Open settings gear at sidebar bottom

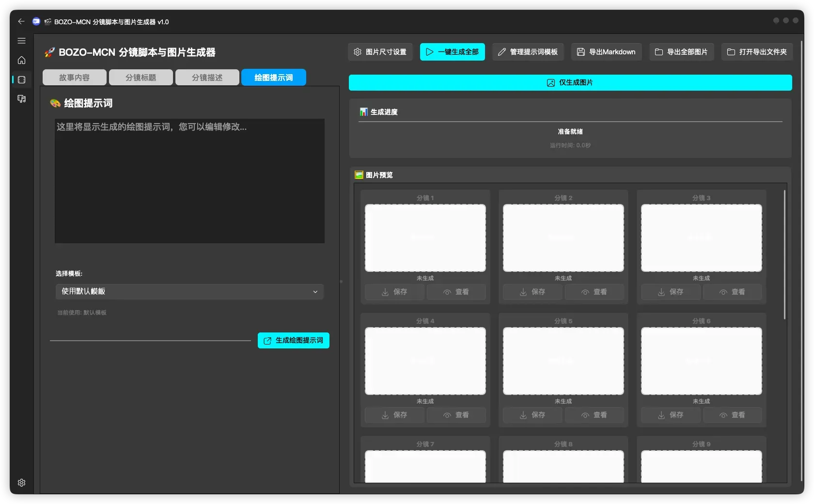pyautogui.click(x=21, y=483)
